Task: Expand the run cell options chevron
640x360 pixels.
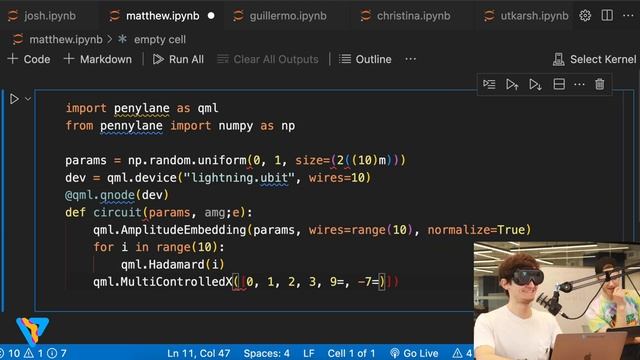Action: pyautogui.click(x=28, y=99)
